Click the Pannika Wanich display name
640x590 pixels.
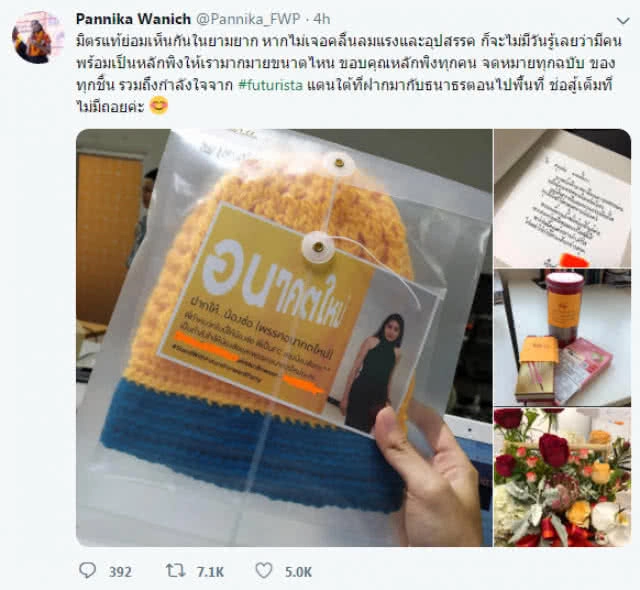pyautogui.click(x=133, y=19)
